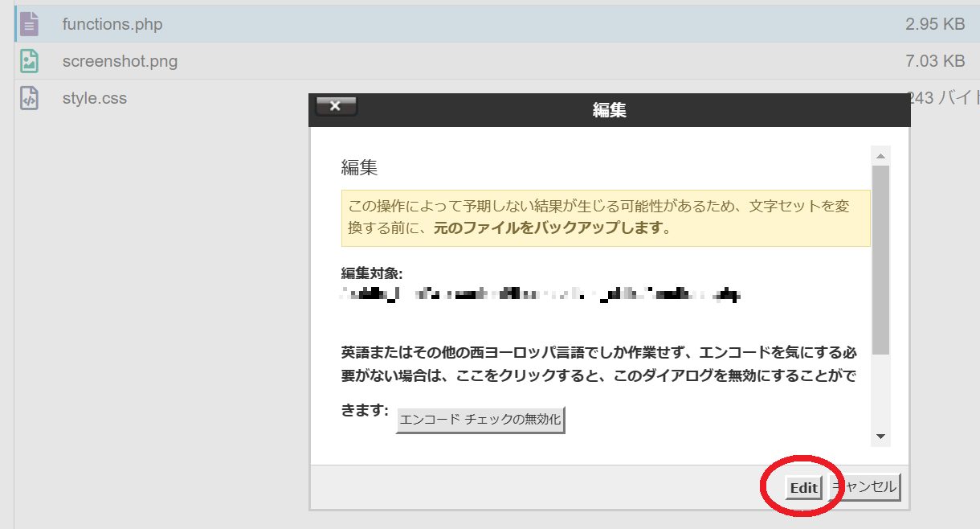Click the style.css code file icon

(29, 98)
